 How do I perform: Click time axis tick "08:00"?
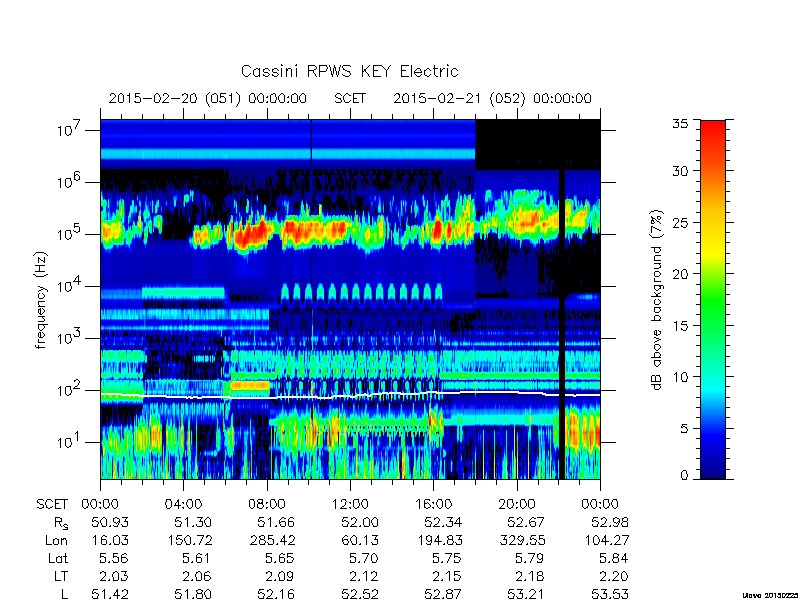[267, 505]
